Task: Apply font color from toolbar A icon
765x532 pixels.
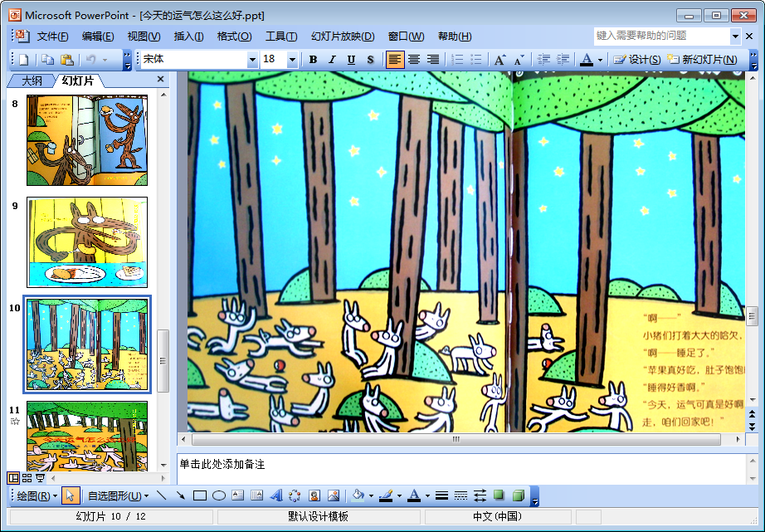Action: click(587, 60)
